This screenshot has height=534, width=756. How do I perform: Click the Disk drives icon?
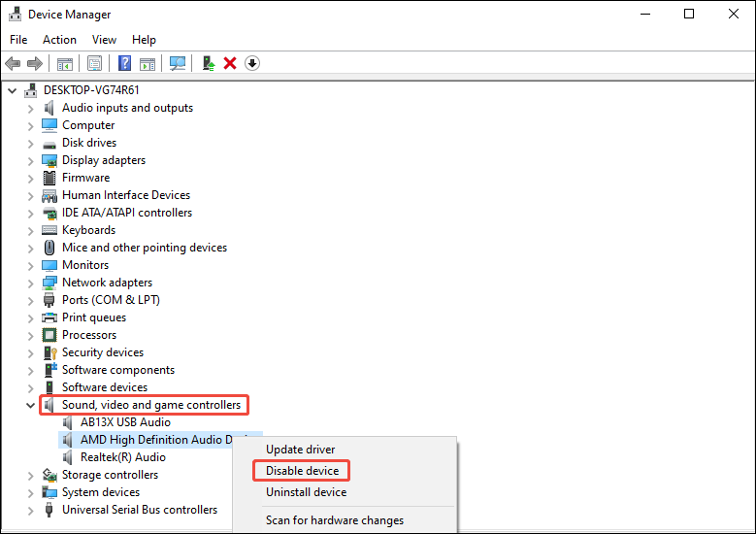pyautogui.click(x=49, y=144)
